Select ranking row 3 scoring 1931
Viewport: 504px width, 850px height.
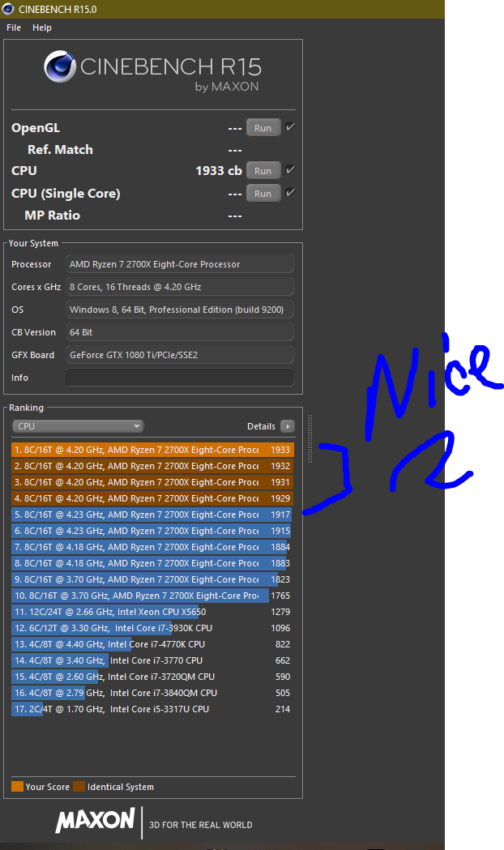153,482
